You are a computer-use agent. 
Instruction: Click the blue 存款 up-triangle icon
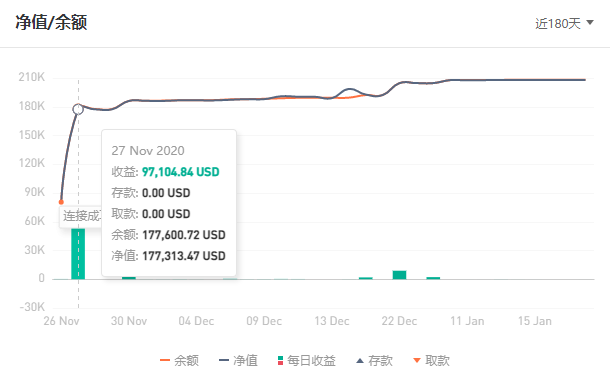pyautogui.click(x=360, y=361)
